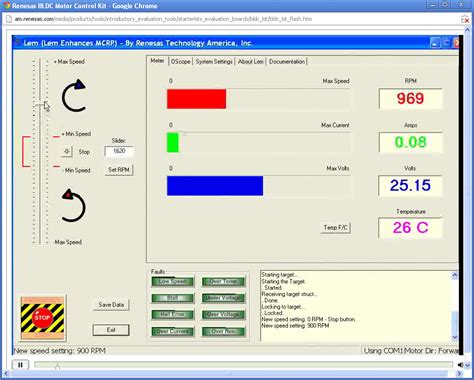474x380 pixels.
Task: Click the Temp F/C button
Action: click(x=335, y=228)
